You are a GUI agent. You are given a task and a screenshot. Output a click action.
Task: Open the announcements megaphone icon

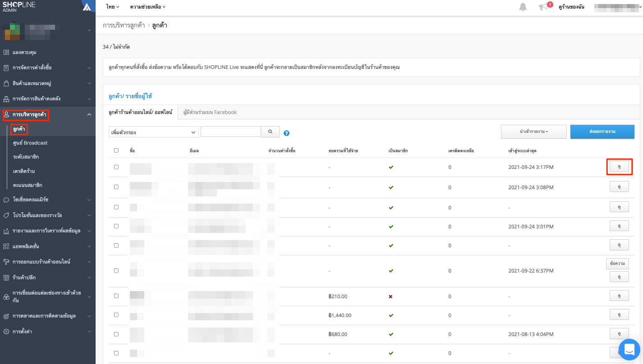coord(543,7)
